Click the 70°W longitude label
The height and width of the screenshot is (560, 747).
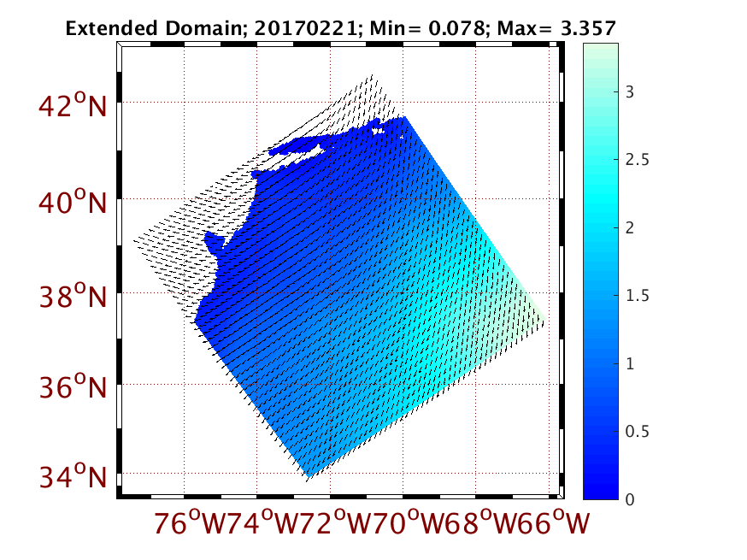coord(409,522)
